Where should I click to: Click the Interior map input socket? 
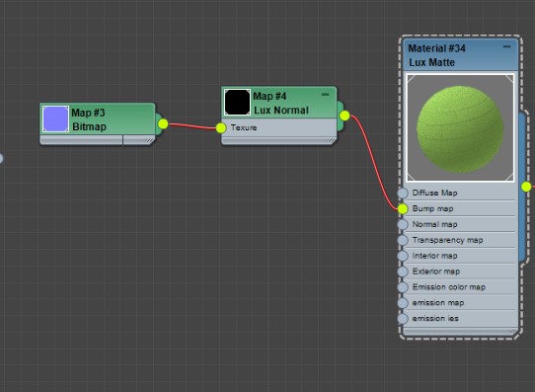point(403,256)
